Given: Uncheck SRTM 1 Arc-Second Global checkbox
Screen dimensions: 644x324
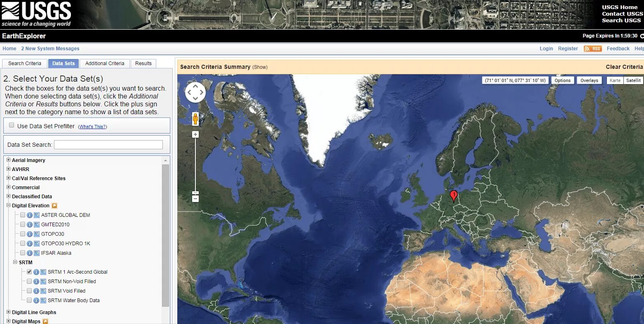Looking at the screenshot, I should pyautogui.click(x=29, y=272).
